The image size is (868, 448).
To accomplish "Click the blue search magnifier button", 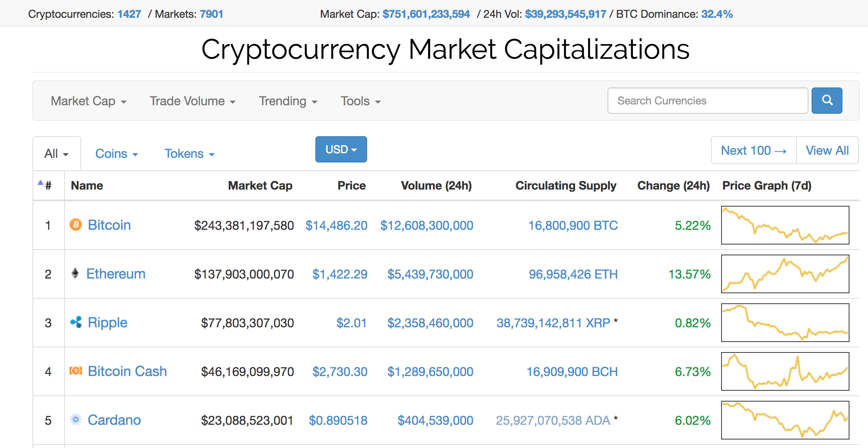I will click(x=827, y=101).
